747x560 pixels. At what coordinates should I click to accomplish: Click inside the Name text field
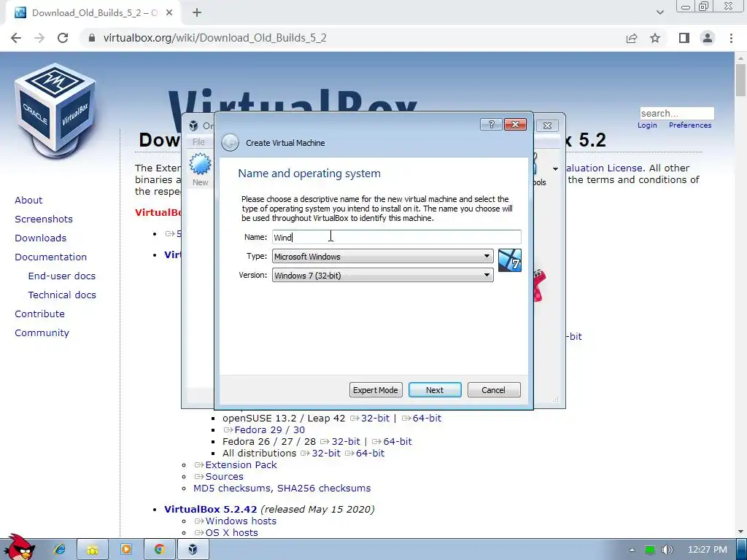pyautogui.click(x=396, y=237)
